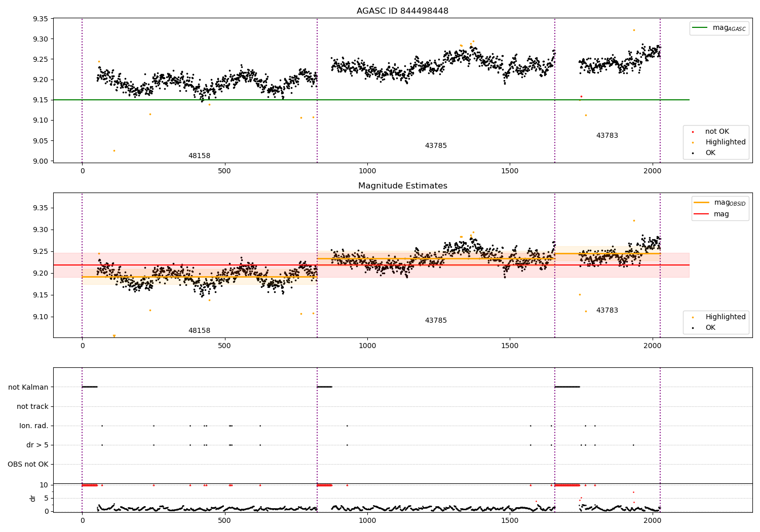Click the 'not track' row label

pos(32,407)
